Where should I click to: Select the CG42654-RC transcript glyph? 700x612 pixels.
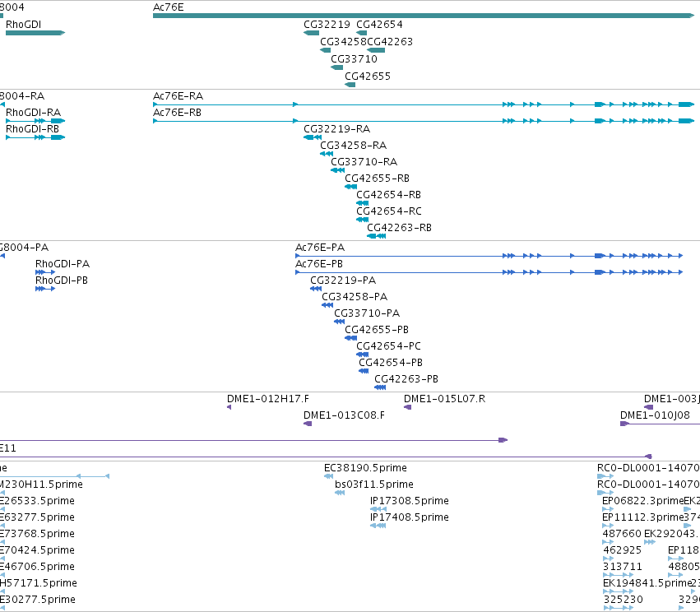point(362,220)
